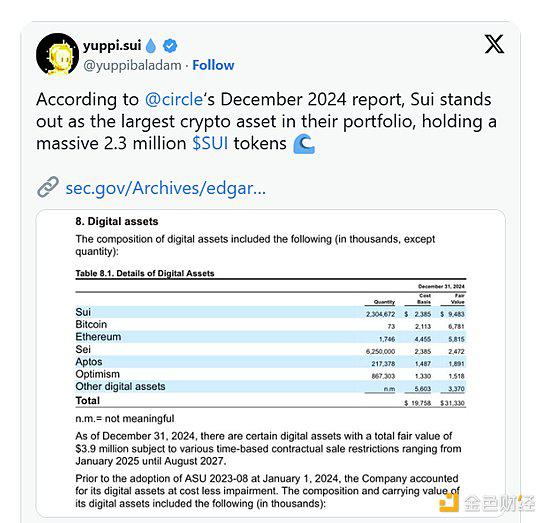Click the Total row of the table
This screenshot has height=523, width=546.
pyautogui.click(x=270, y=401)
